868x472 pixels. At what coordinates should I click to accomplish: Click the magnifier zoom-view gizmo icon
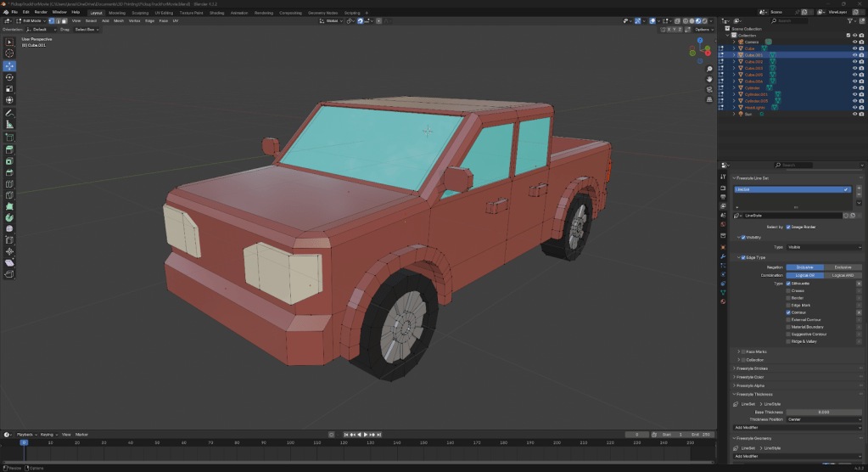coord(709,68)
